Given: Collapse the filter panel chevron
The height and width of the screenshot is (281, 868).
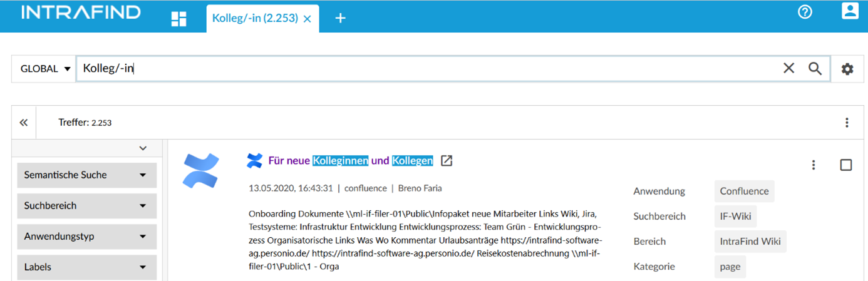Looking at the screenshot, I should [x=143, y=148].
